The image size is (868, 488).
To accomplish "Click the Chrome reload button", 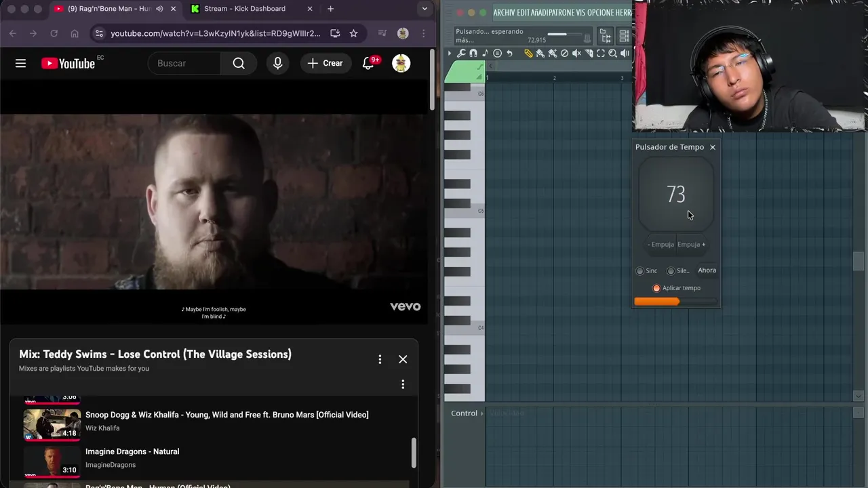I will [54, 33].
